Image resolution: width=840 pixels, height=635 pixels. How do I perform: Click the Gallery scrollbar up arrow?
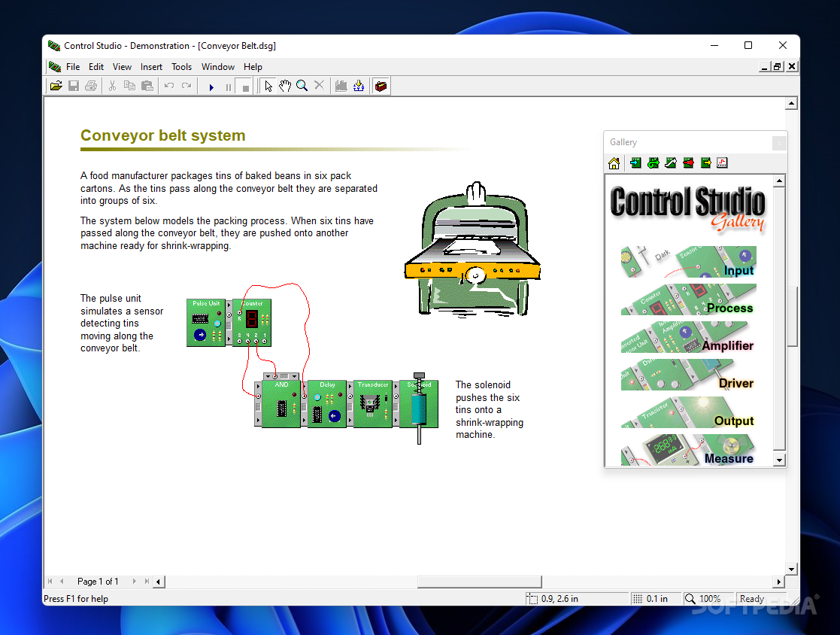(x=780, y=181)
